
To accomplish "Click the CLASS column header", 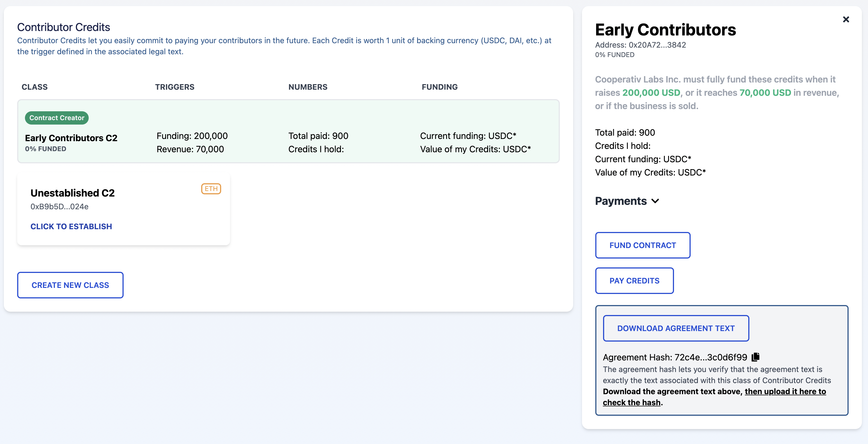I will tap(35, 87).
